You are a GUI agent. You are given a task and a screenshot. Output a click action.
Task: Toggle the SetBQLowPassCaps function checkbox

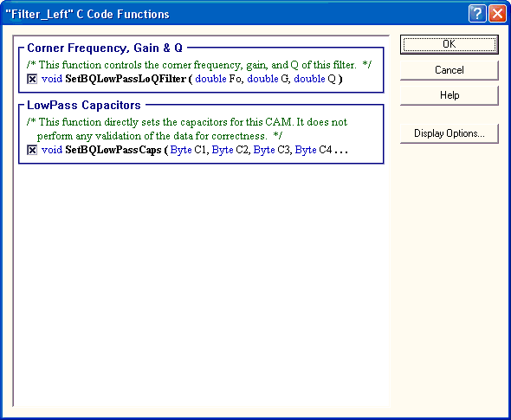coord(32,150)
